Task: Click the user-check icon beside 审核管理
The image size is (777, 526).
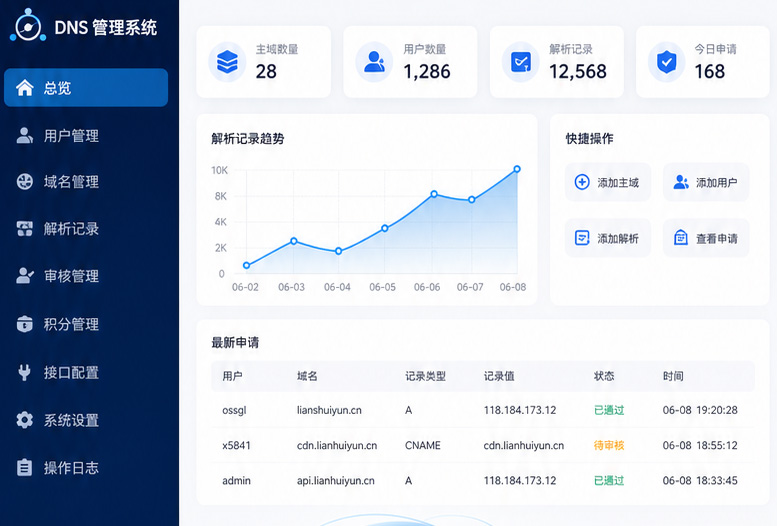Action: (x=25, y=276)
